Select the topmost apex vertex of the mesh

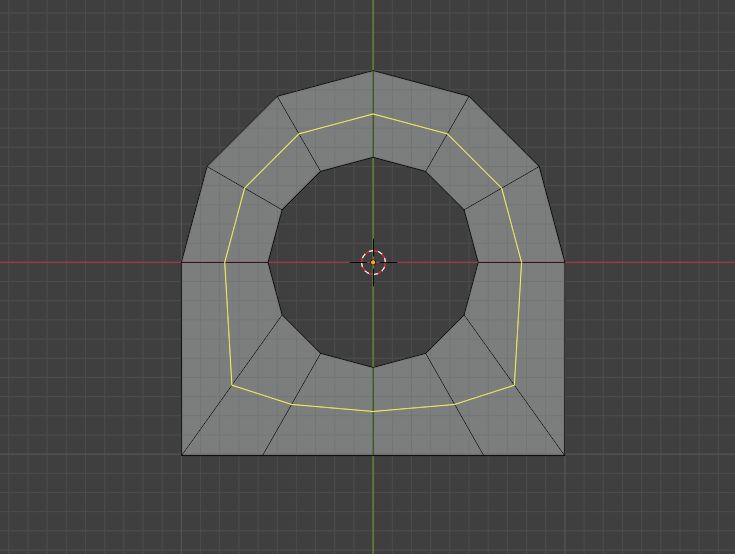[373, 71]
